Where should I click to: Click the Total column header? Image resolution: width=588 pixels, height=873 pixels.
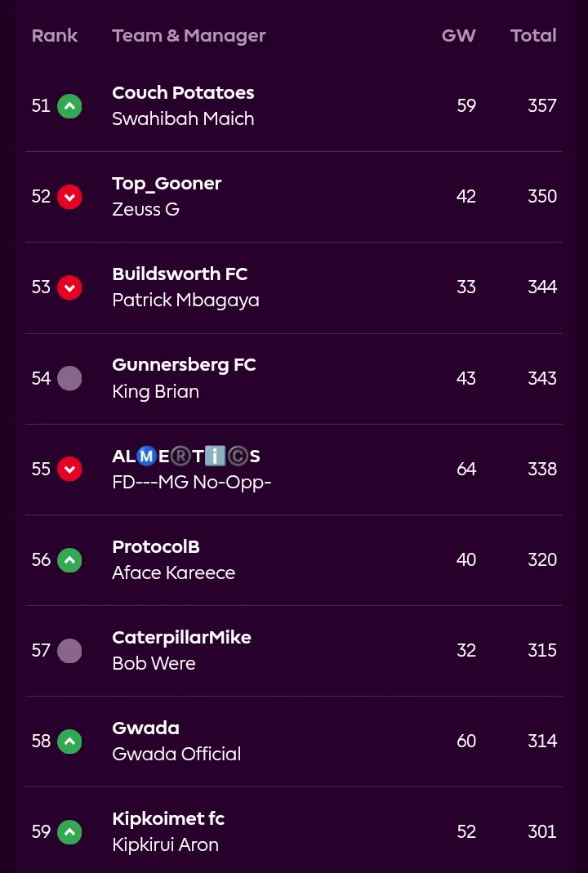coord(533,36)
